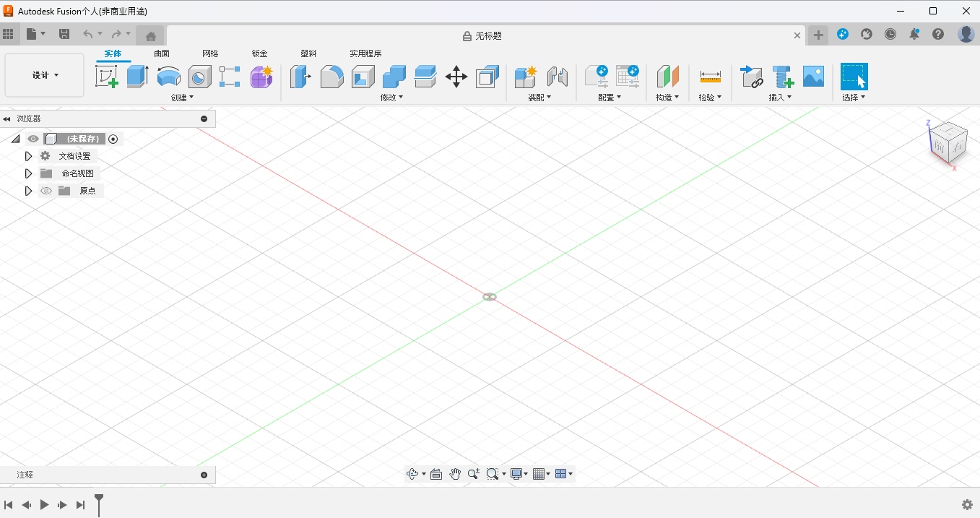Open the Help question mark icon
The width and height of the screenshot is (980, 518).
coord(938,34)
